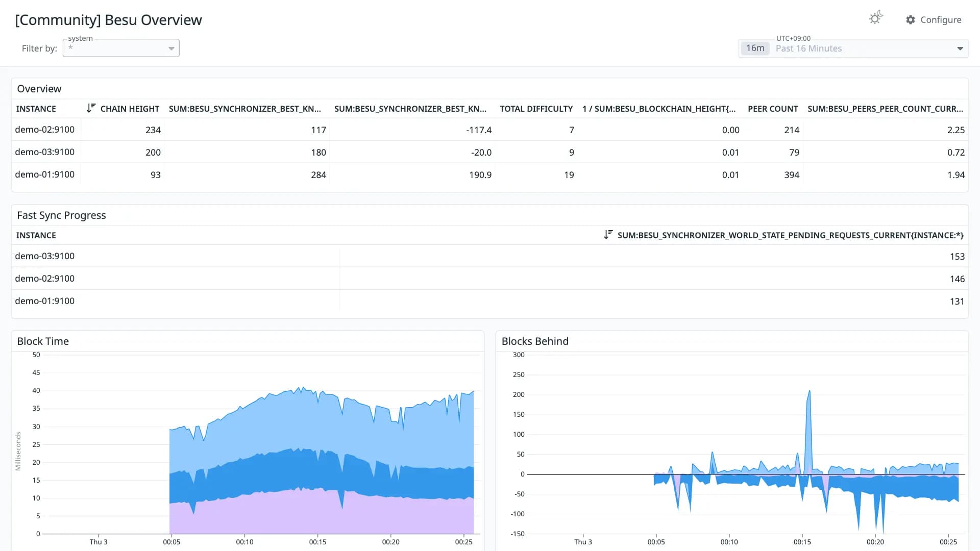The image size is (980, 551).
Task: Select demo-01:9100 in Fast Sync Progress
Action: [45, 301]
